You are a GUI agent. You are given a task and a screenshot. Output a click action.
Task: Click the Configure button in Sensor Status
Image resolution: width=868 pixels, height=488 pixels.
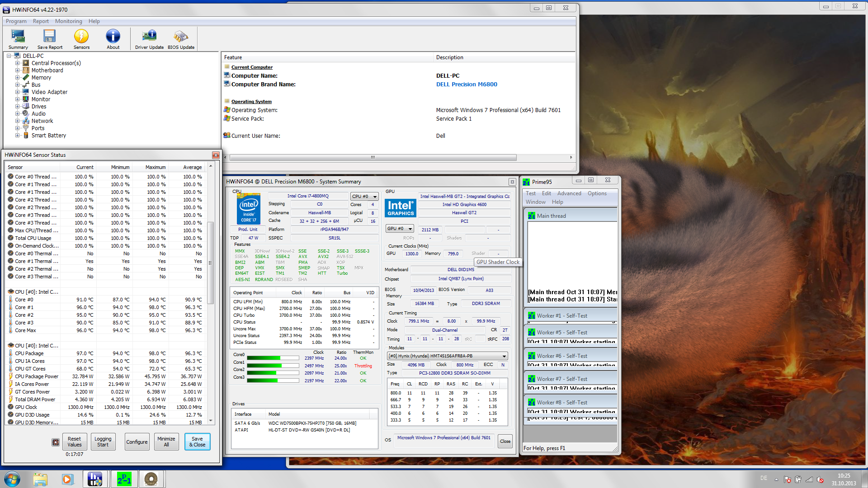pos(137,442)
